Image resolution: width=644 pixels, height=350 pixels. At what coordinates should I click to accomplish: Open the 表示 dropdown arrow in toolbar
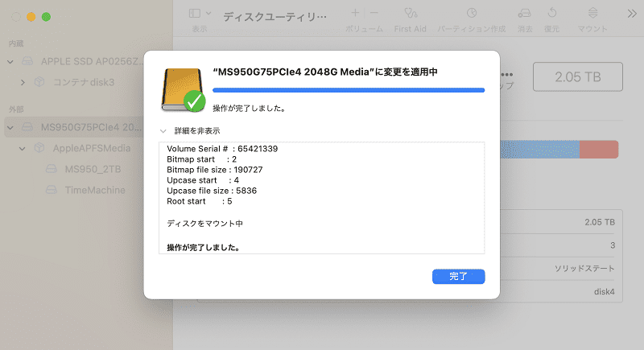tap(208, 14)
